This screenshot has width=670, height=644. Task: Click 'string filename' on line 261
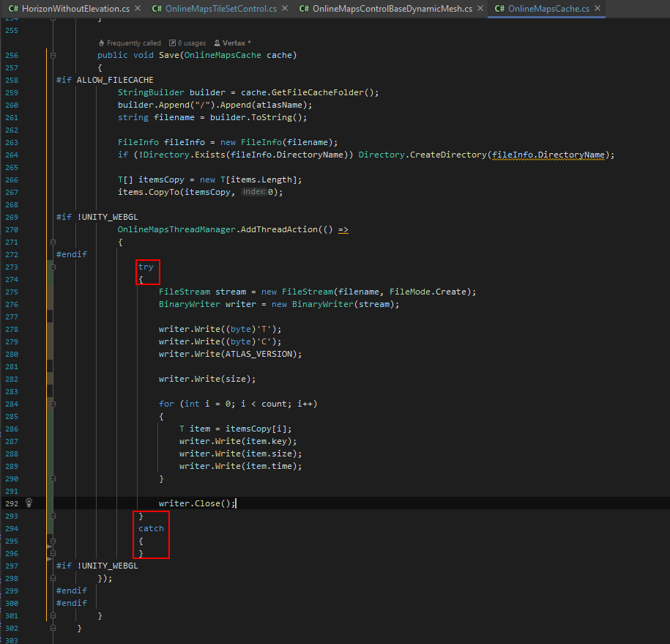point(156,117)
